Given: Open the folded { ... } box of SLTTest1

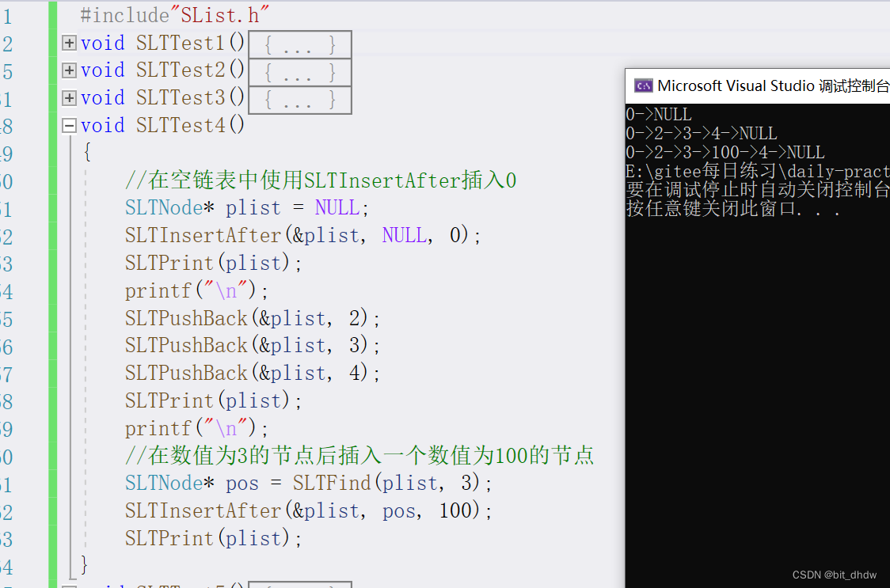Looking at the screenshot, I should click(299, 45).
